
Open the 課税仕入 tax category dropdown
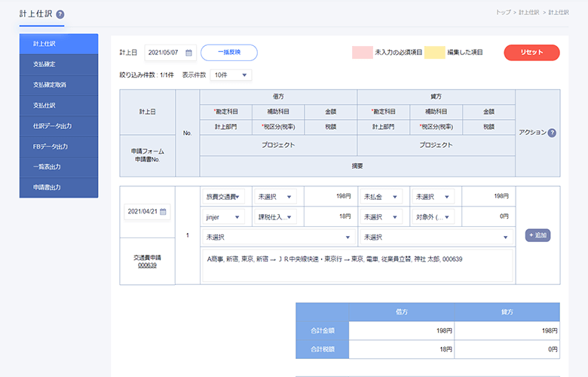tap(275, 217)
